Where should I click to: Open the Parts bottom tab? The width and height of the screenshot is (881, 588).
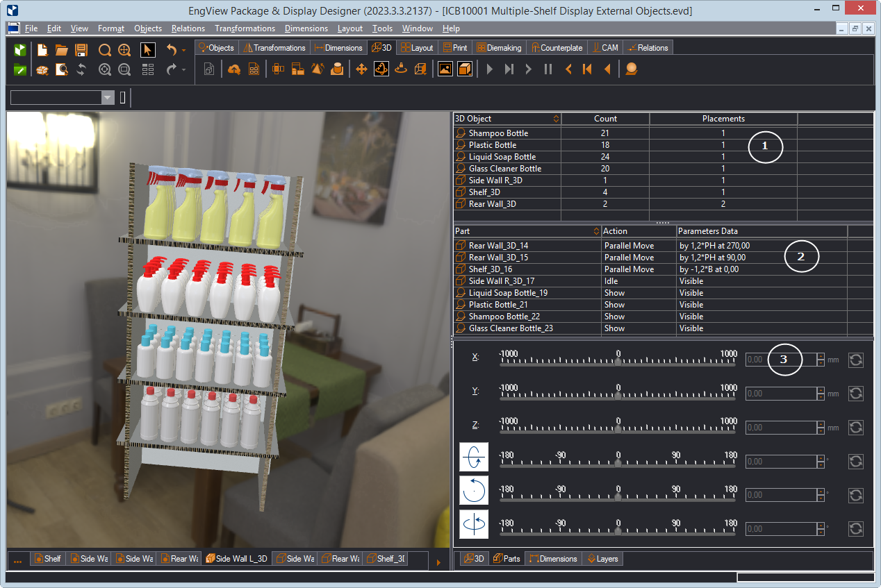[507, 558]
